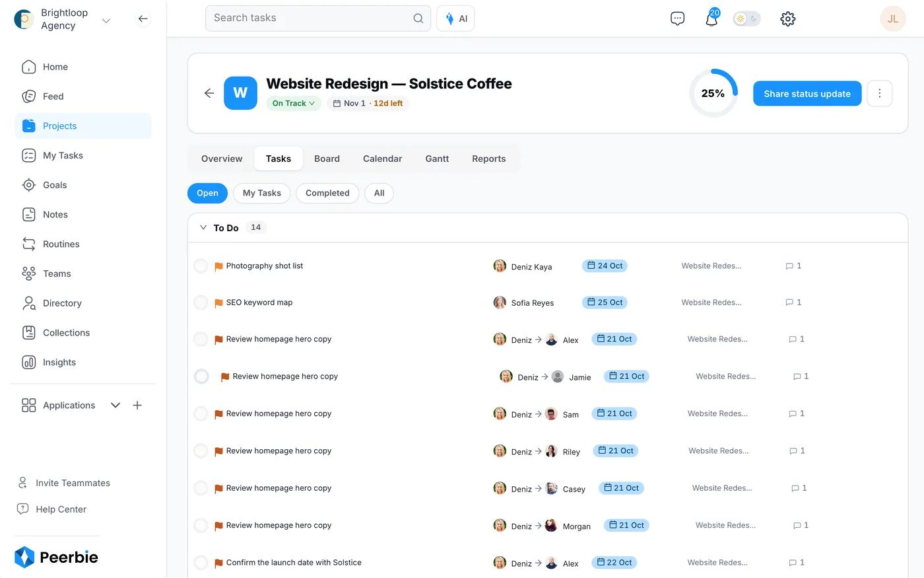This screenshot has height=578, width=924.
Task: Click the My Tasks sidebar icon
Action: point(29,155)
